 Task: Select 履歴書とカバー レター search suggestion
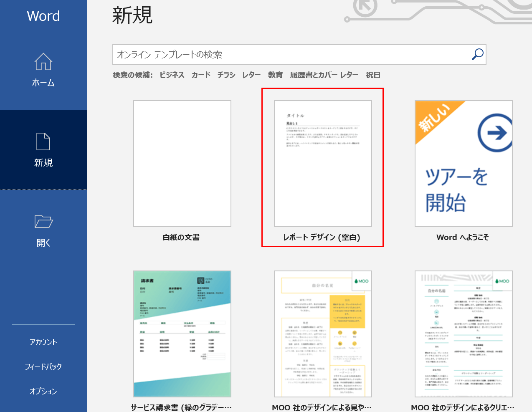click(324, 75)
